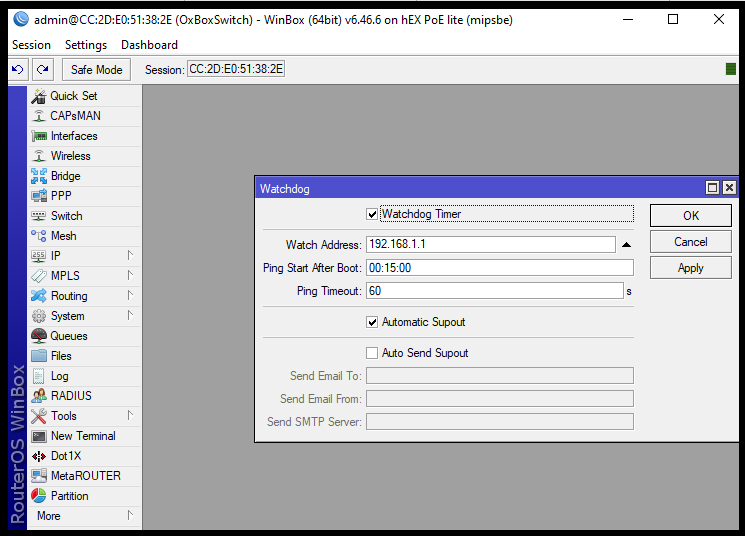Open the Partition pie icon
The image size is (745, 536).
pyautogui.click(x=39, y=496)
